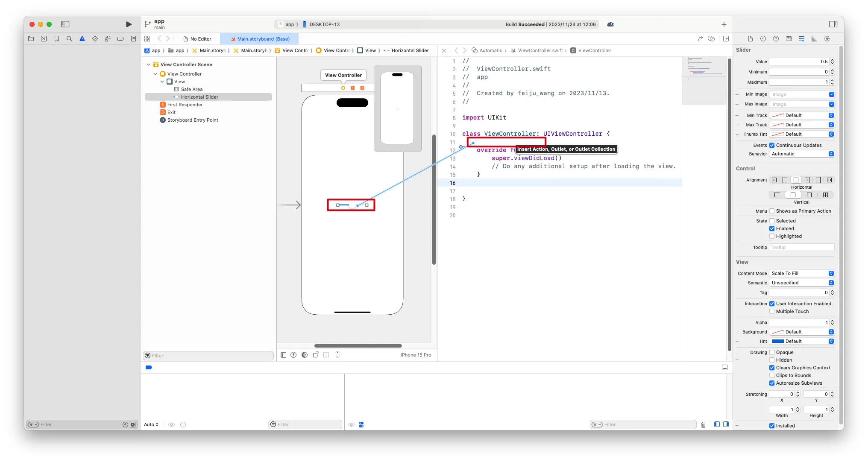Viewport: 868px width, 462px height.
Task: Collapse the View Controller Scene tree
Action: pyautogui.click(x=148, y=64)
